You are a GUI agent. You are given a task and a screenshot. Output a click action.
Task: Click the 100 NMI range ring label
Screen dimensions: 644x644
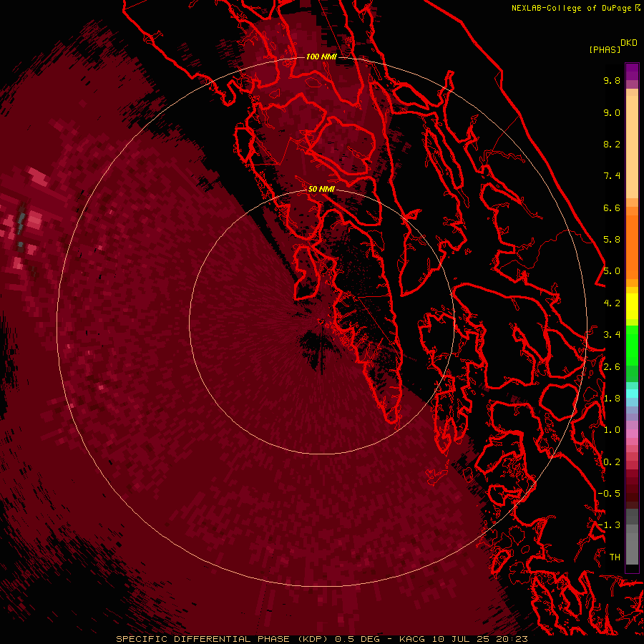(x=321, y=57)
